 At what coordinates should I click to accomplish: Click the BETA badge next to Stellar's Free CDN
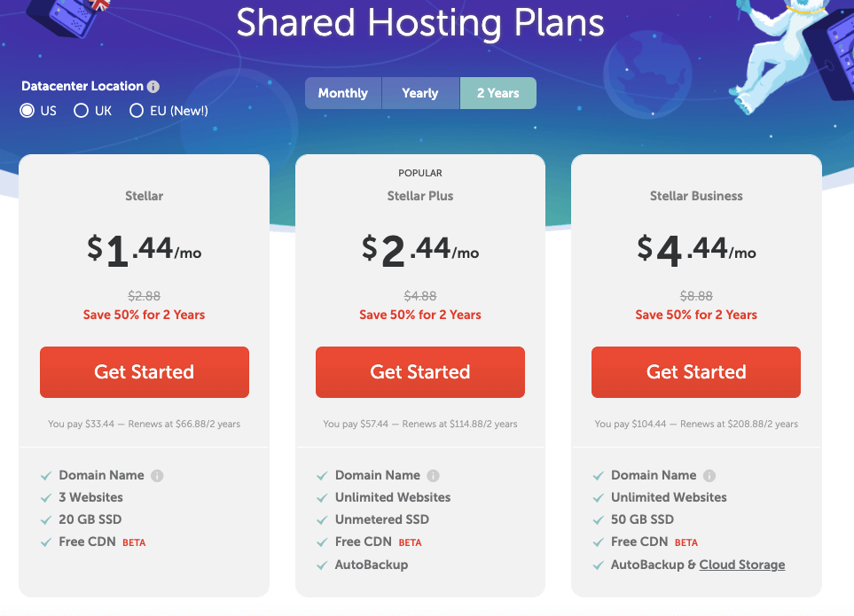coord(134,542)
